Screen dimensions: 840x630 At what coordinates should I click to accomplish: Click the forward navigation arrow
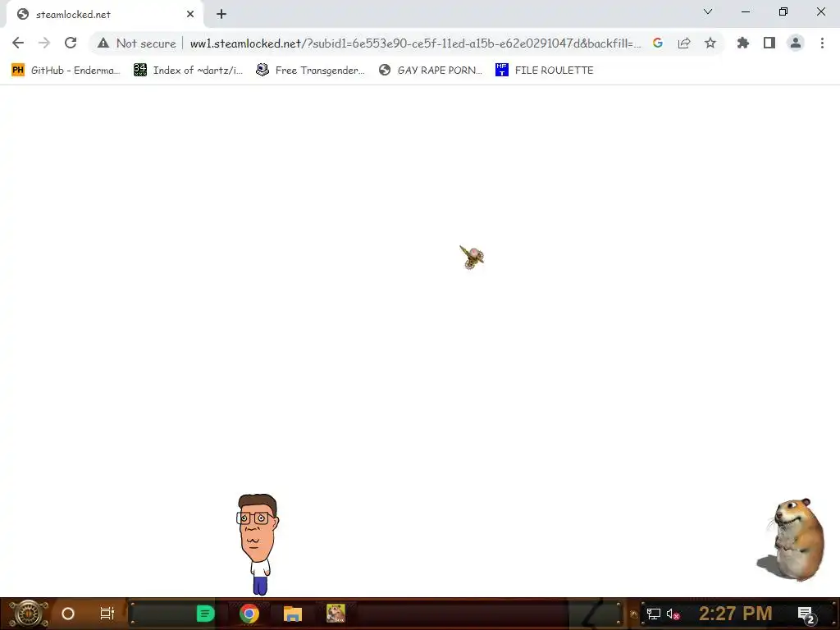[x=44, y=43]
